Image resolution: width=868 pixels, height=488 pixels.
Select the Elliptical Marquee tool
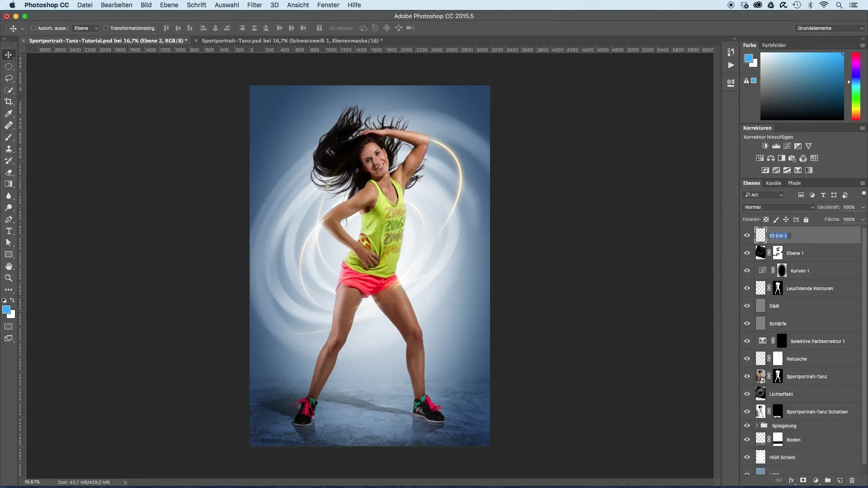point(9,66)
